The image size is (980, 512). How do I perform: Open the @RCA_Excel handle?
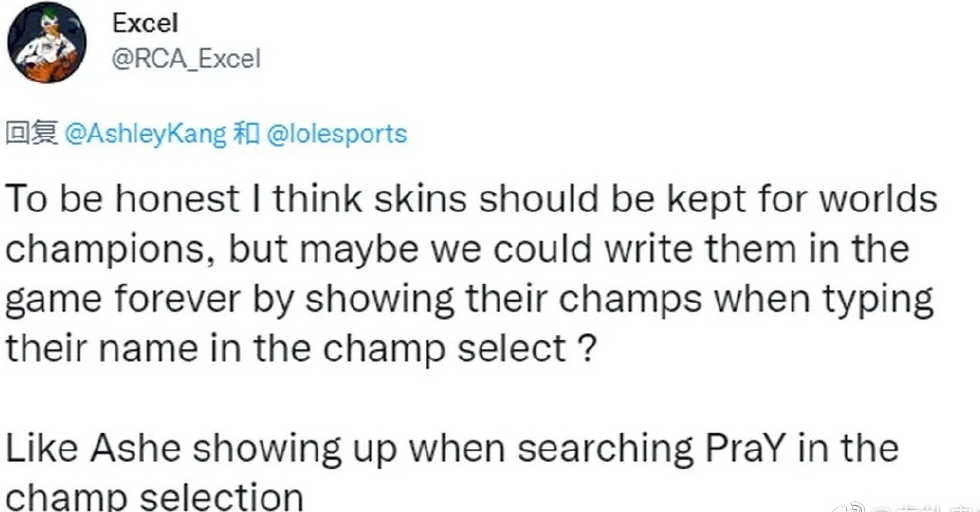point(186,58)
